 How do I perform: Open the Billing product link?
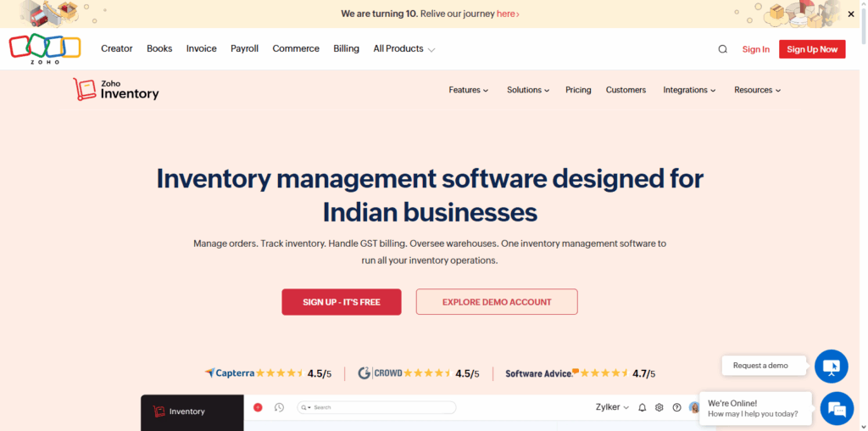click(346, 48)
